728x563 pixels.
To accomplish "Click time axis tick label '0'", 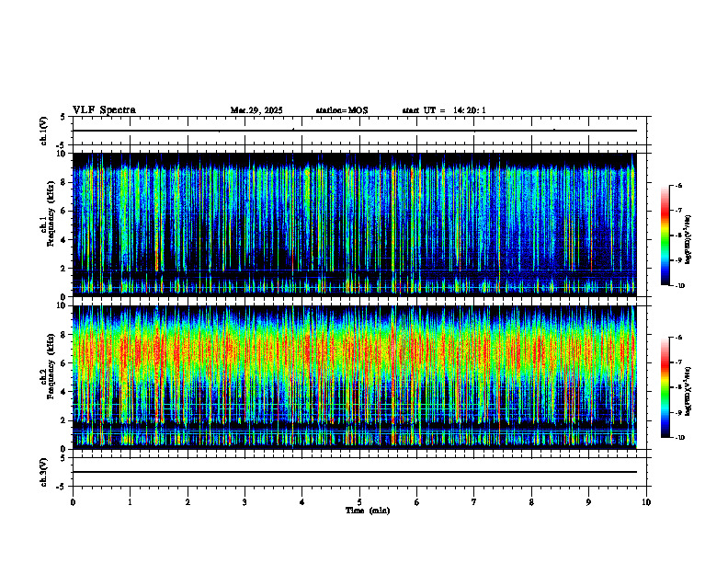I will click(x=73, y=502).
